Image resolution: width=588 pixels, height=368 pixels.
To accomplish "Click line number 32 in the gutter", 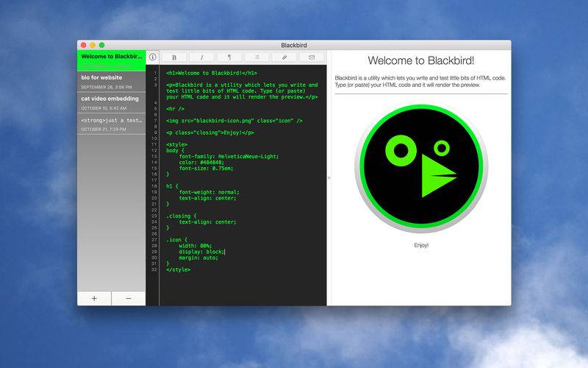I will tap(154, 269).
